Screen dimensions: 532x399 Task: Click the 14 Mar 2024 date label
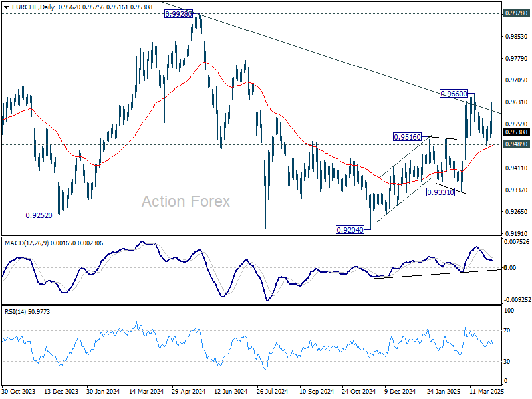pyautogui.click(x=146, y=391)
